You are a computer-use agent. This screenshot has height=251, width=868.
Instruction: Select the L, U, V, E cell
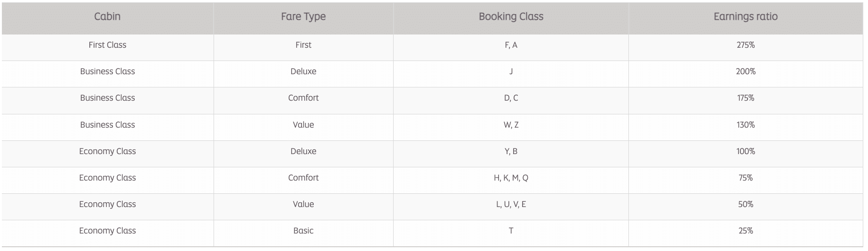coord(511,204)
